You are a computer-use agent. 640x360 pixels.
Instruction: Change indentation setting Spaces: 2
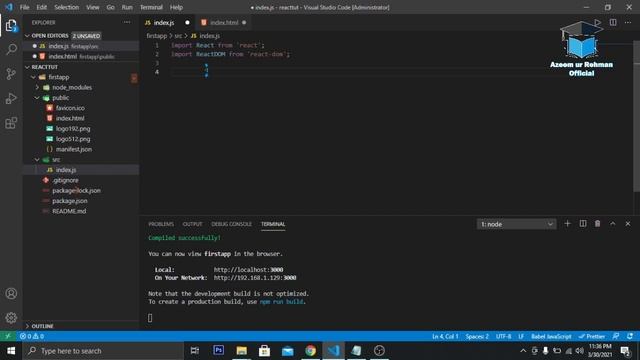click(477, 336)
